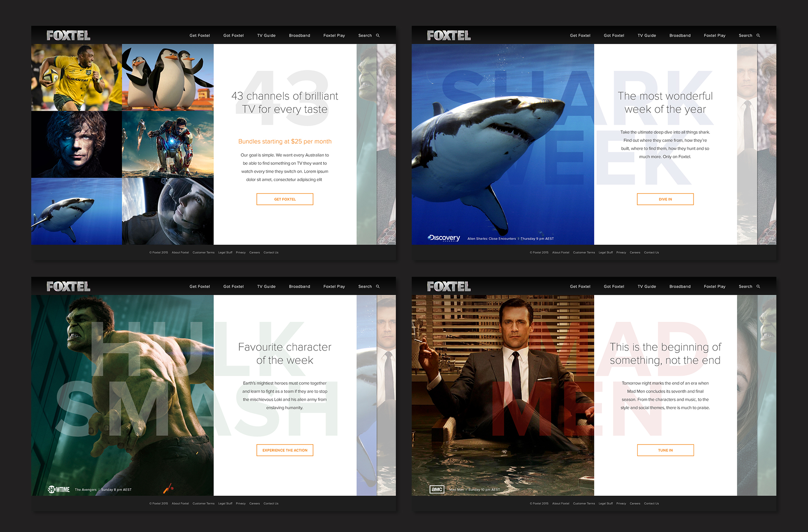
Task: Open TV Guide in the Mad Men mockup
Action: (x=647, y=286)
